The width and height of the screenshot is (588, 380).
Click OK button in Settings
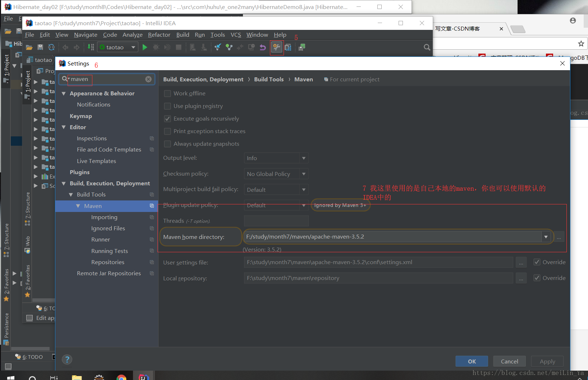tap(472, 361)
